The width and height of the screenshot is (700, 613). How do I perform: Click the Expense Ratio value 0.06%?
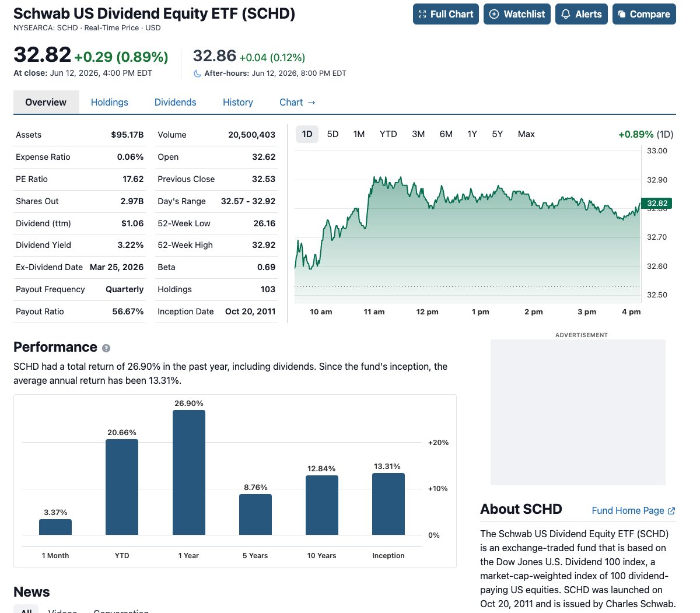[x=130, y=157]
